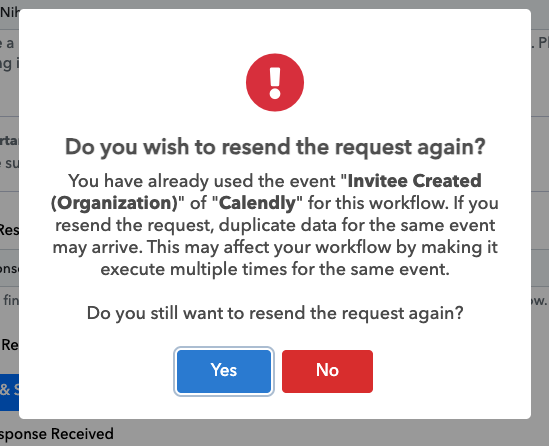This screenshot has width=549, height=446.
Task: Click the bold 'Calendly' app name
Action: tap(258, 203)
